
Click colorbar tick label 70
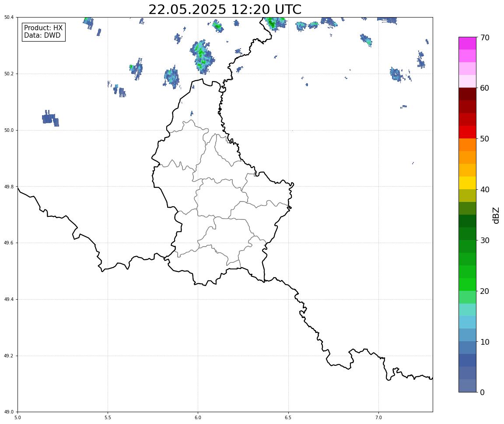click(485, 38)
